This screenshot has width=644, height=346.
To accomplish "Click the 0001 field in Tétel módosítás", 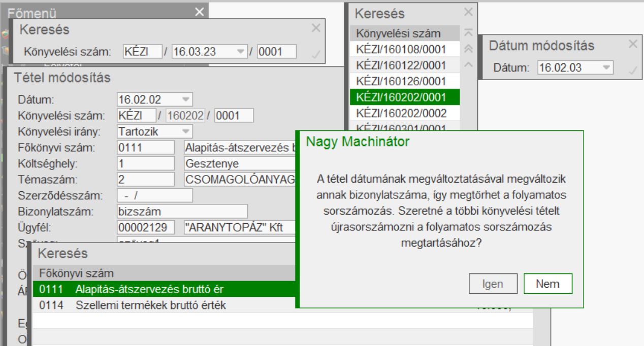I will coord(234,115).
